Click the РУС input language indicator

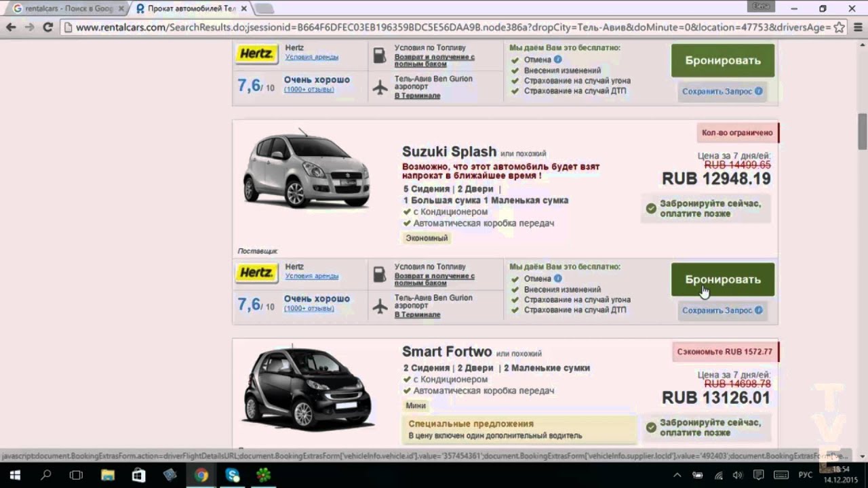(x=806, y=475)
